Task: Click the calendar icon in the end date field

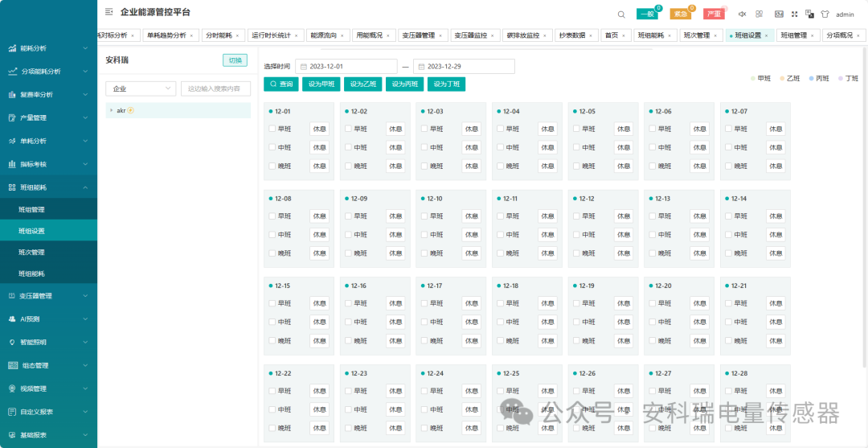Action: click(x=422, y=67)
